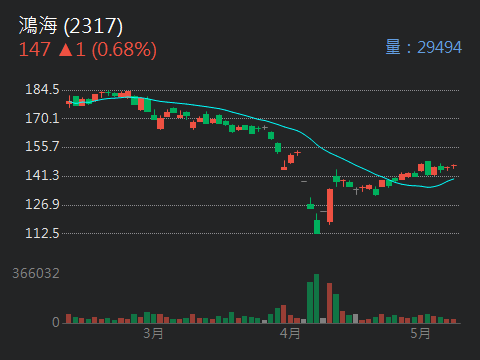The image size is (480, 360).
Task: Click the 170.1 price axis label
Action: tap(42, 118)
